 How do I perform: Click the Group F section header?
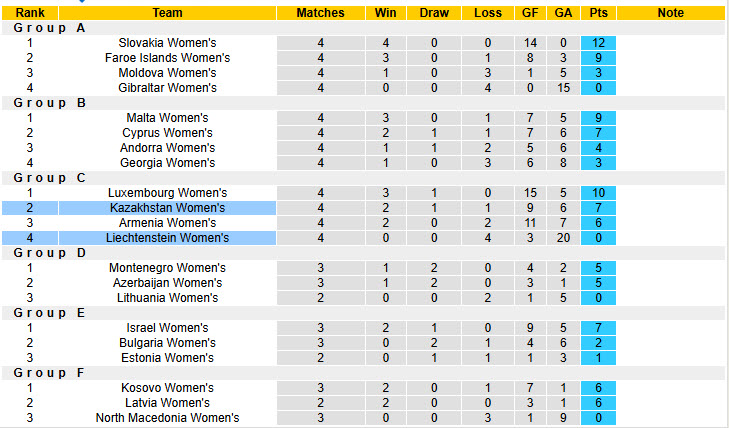48,373
